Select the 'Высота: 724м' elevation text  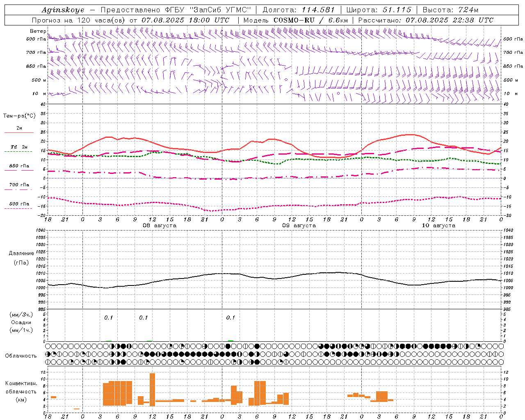tap(450, 10)
